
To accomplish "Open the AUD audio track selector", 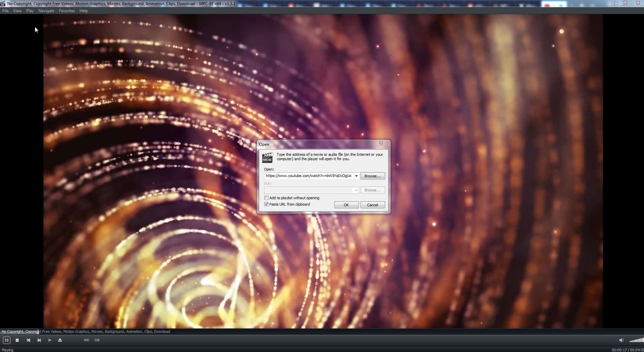I will (x=87, y=340).
